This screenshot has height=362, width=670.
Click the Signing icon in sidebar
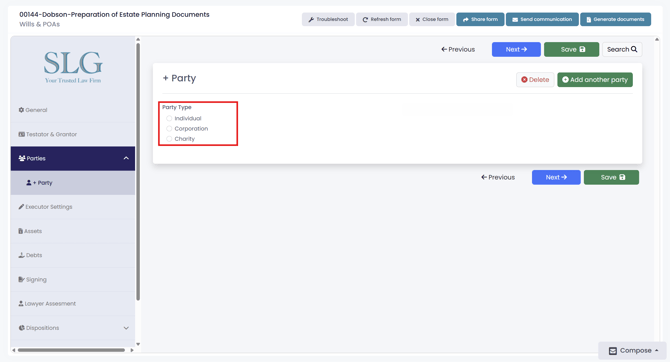[x=21, y=280]
